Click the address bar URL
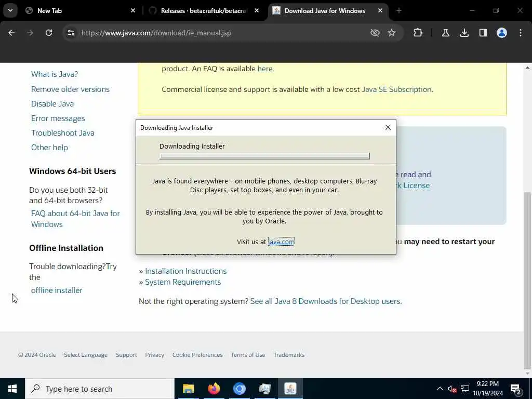The width and height of the screenshot is (532, 399). 156,33
